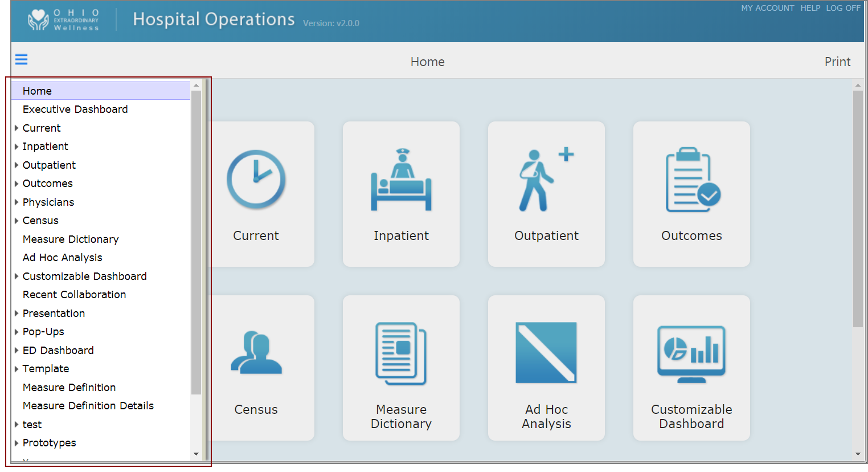Select Home in the sidebar menu
Image resolution: width=868 pixels, height=472 pixels.
coord(37,91)
